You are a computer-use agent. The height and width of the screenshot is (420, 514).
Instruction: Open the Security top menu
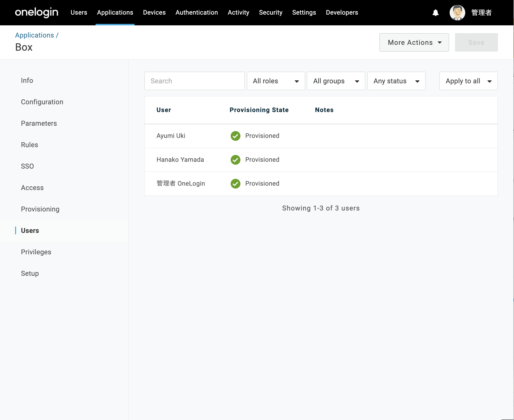271,12
